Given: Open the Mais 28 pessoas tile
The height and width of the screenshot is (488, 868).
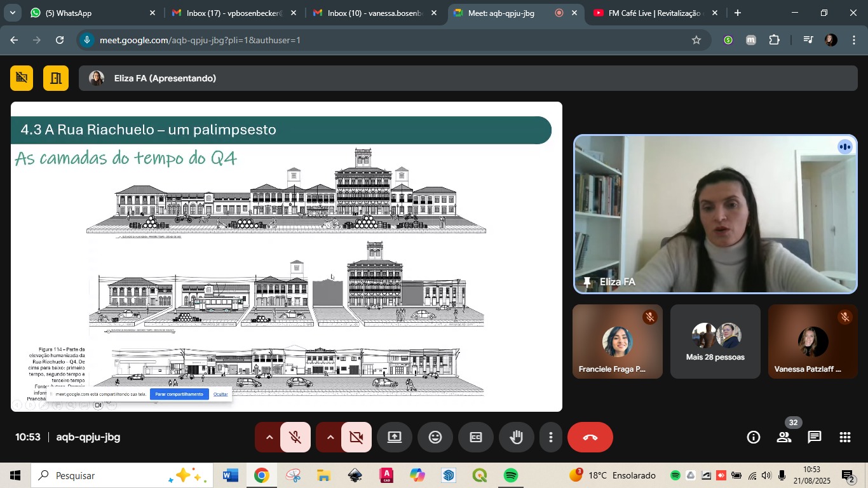Looking at the screenshot, I should [x=715, y=342].
